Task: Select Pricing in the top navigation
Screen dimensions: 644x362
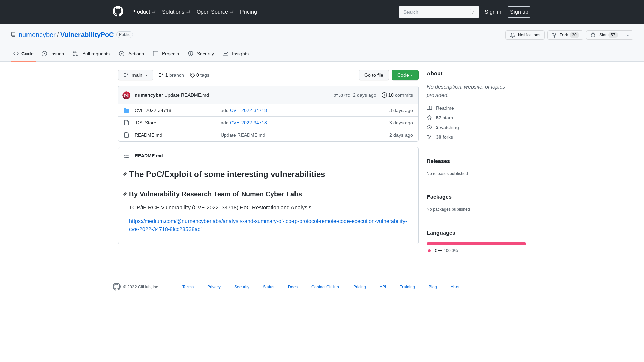Action: coord(248,12)
